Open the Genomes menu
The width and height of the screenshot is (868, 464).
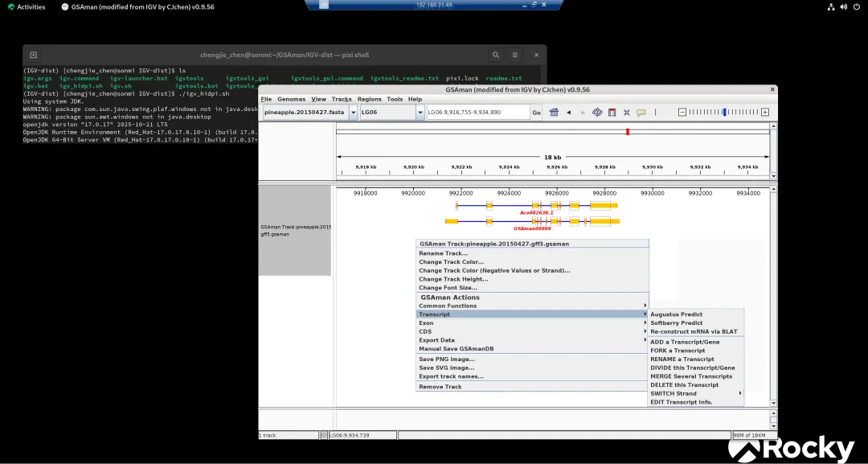tap(291, 99)
